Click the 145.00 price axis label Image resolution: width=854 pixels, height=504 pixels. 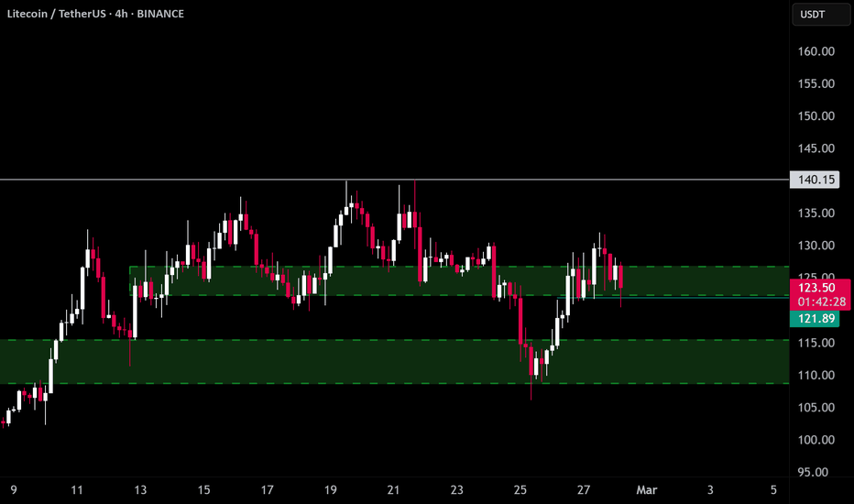816,148
